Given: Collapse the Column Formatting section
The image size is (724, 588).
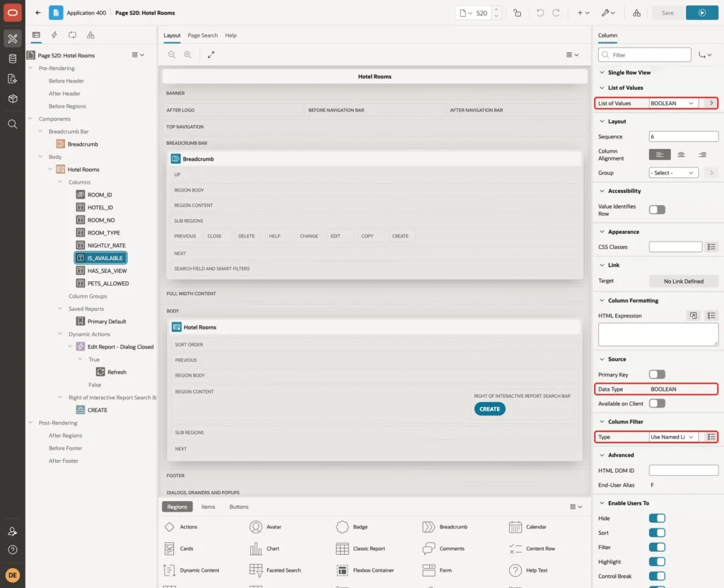Looking at the screenshot, I should point(602,300).
